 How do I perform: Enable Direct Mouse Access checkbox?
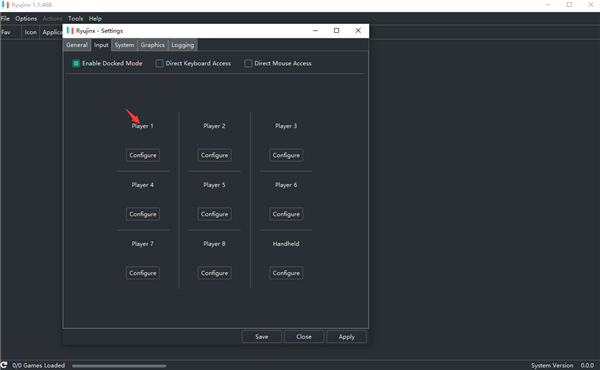pyautogui.click(x=248, y=64)
